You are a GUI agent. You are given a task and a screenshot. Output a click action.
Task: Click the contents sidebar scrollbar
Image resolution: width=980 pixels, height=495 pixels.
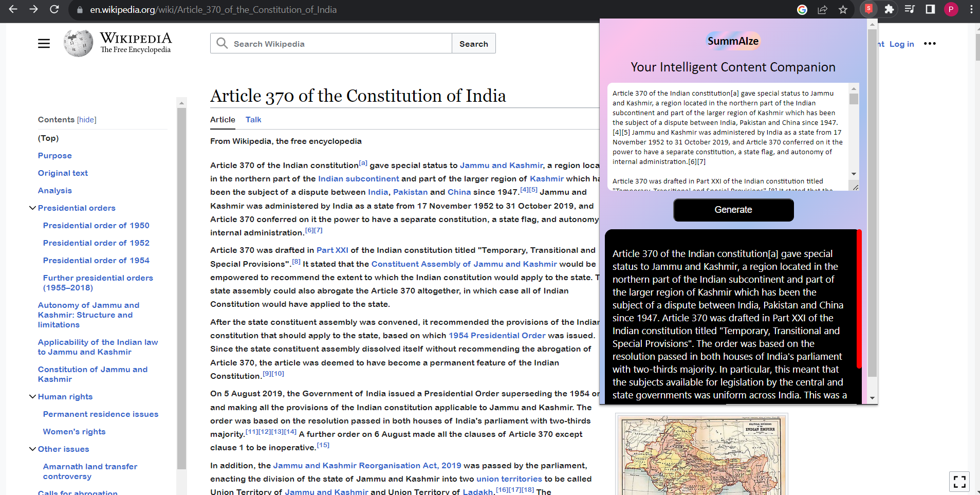click(181, 288)
